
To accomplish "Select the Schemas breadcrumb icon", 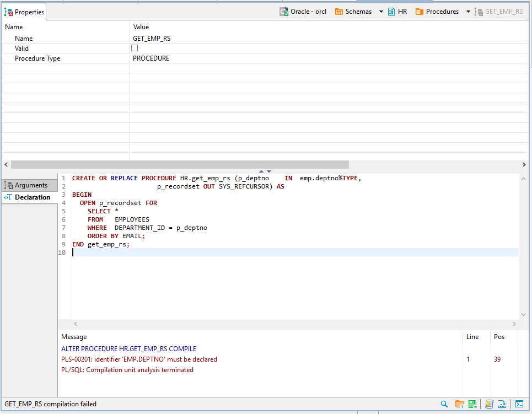I will (338, 11).
